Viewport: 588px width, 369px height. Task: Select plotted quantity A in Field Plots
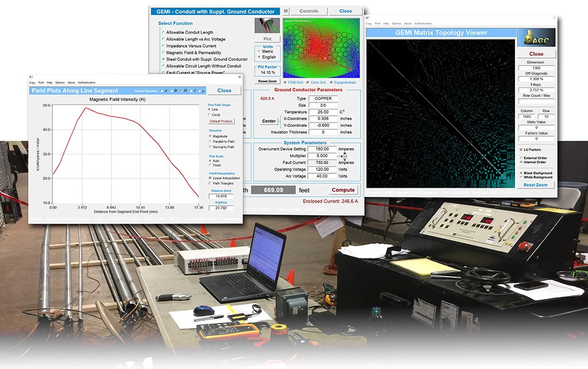(x=162, y=91)
